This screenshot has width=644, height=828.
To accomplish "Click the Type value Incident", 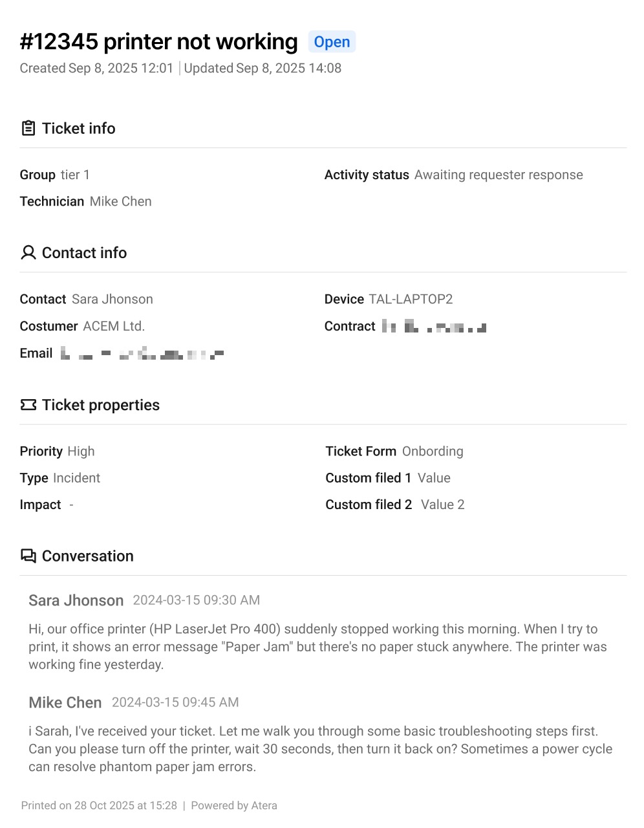I will (x=77, y=478).
